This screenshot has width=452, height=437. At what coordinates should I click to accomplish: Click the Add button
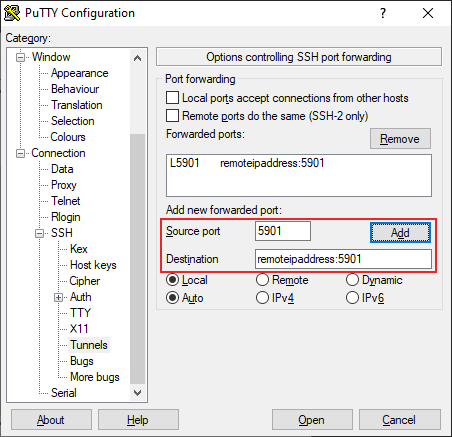pyautogui.click(x=400, y=233)
